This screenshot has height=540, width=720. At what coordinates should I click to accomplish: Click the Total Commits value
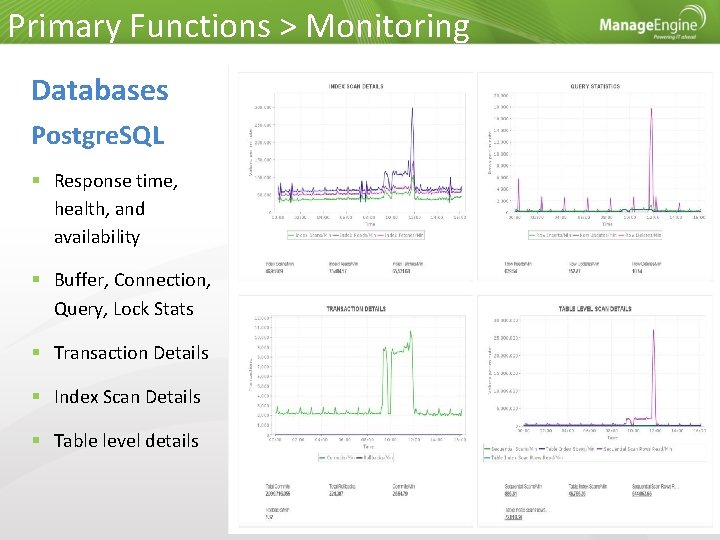pyautogui.click(x=277, y=494)
